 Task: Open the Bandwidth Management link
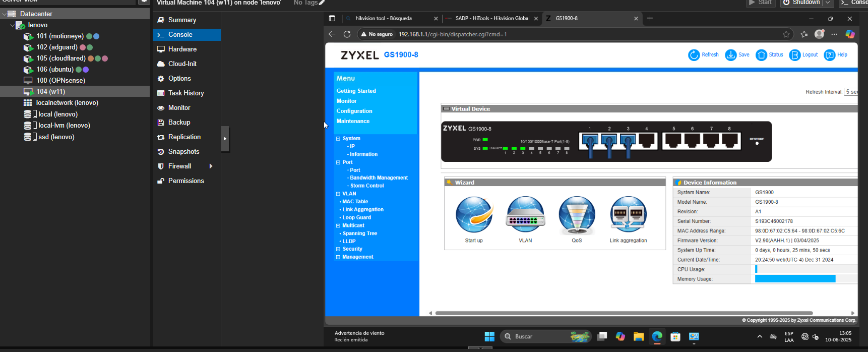pos(379,178)
